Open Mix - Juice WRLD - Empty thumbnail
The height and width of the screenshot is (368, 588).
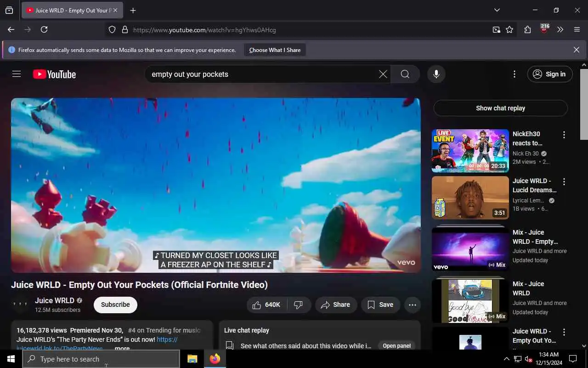click(x=470, y=249)
